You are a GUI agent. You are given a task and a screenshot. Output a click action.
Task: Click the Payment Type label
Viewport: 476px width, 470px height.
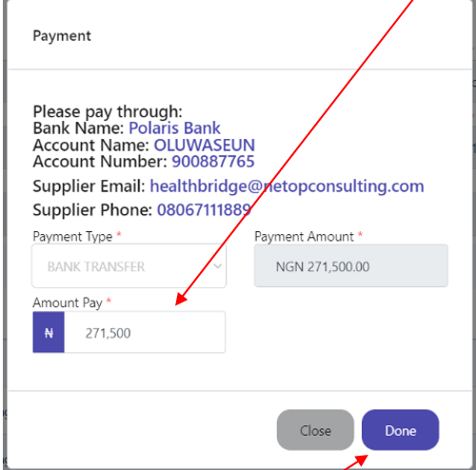pyautogui.click(x=72, y=237)
